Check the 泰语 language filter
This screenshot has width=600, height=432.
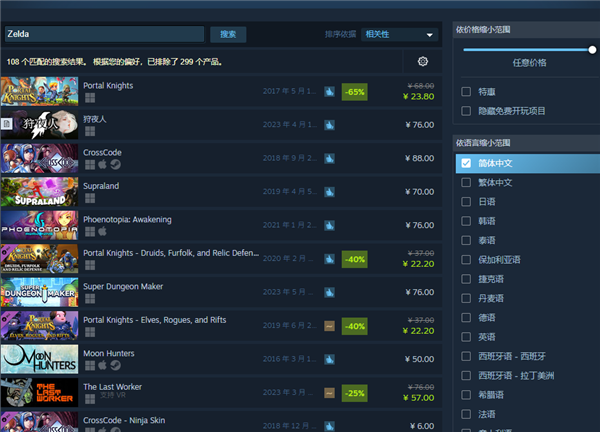click(466, 240)
